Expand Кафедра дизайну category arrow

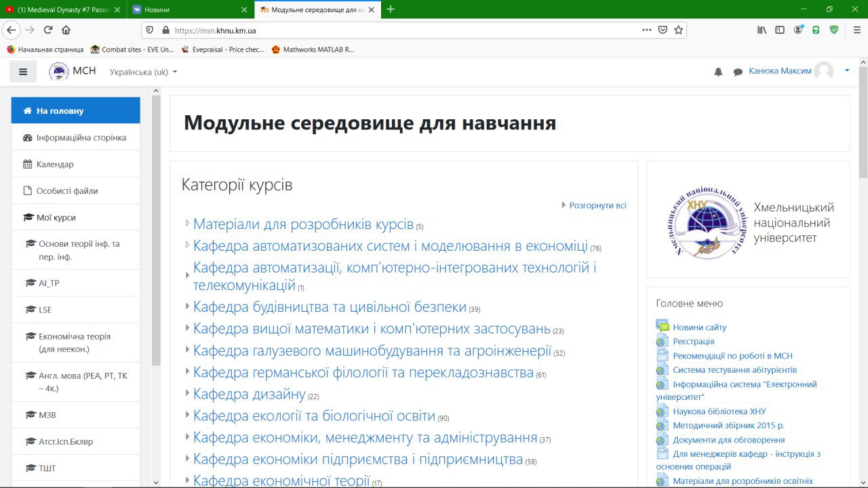[188, 393]
